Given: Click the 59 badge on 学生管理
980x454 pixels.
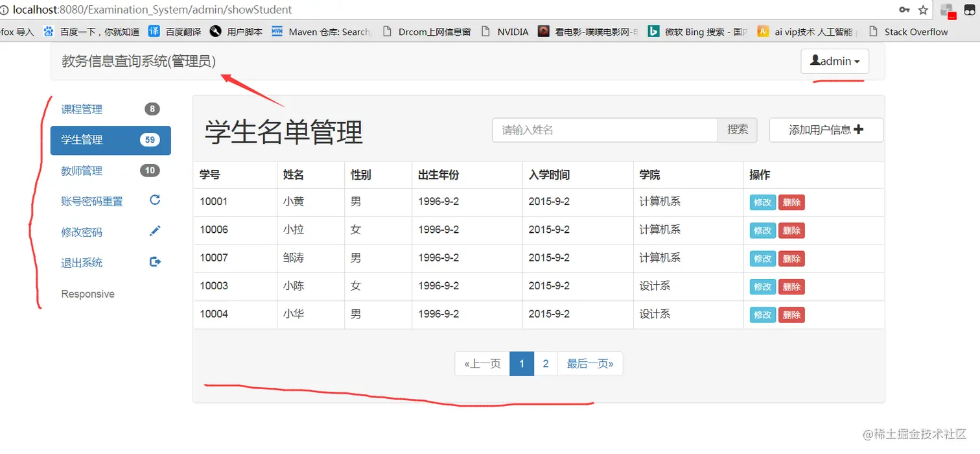Looking at the screenshot, I should [150, 139].
